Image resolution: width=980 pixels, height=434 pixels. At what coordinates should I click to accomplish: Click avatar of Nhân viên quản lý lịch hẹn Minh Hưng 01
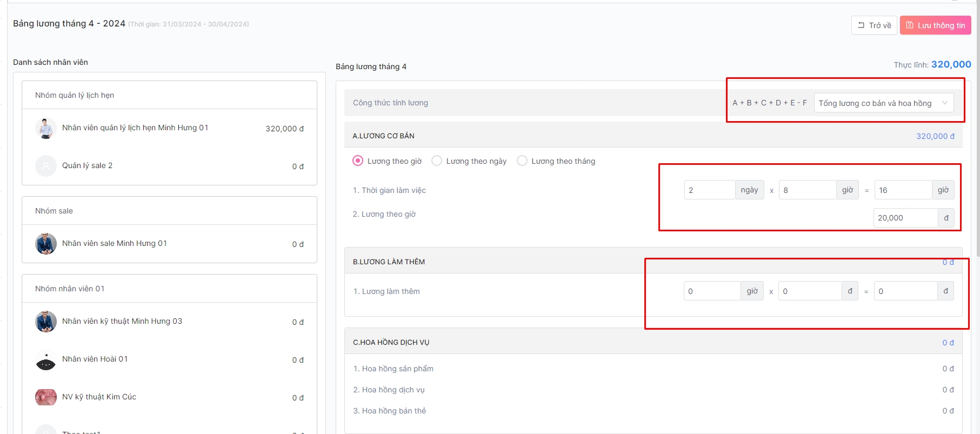46,128
